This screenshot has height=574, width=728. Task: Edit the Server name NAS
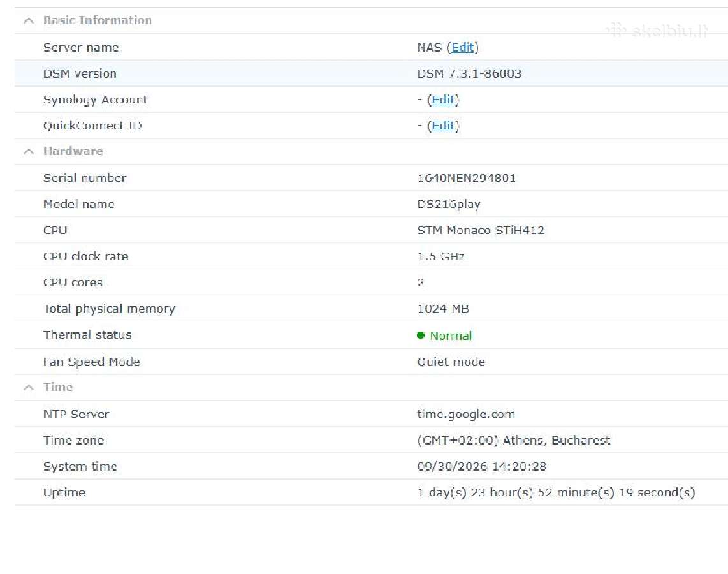click(x=462, y=47)
